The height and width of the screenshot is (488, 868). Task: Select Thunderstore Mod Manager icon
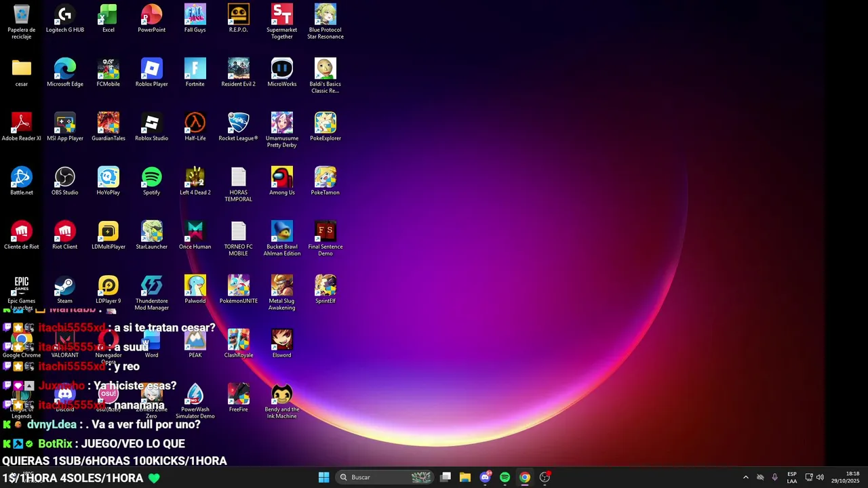[152, 293]
